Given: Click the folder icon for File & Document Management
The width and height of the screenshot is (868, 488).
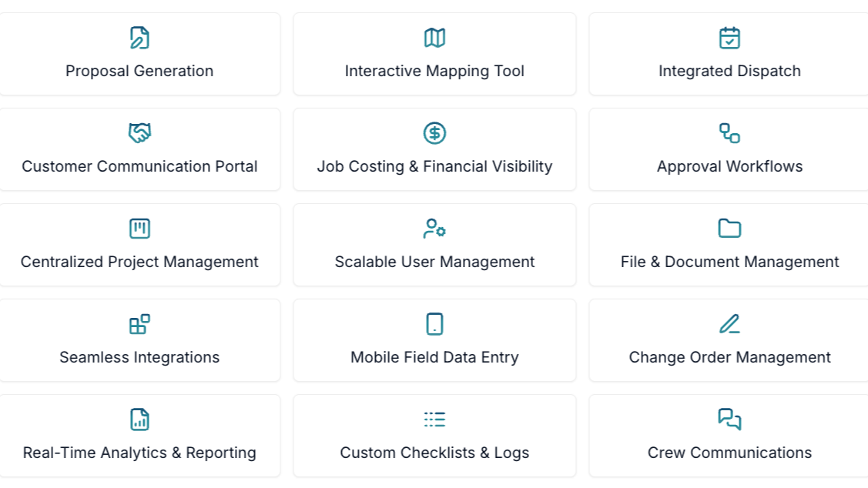Looking at the screenshot, I should [x=729, y=229].
